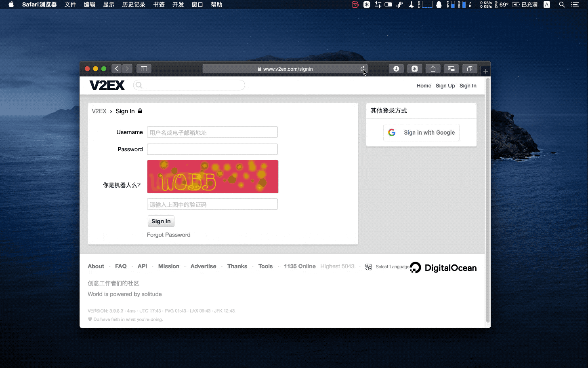Click the 1135 Online footer link
Screen dimensions: 588x368
300,266
